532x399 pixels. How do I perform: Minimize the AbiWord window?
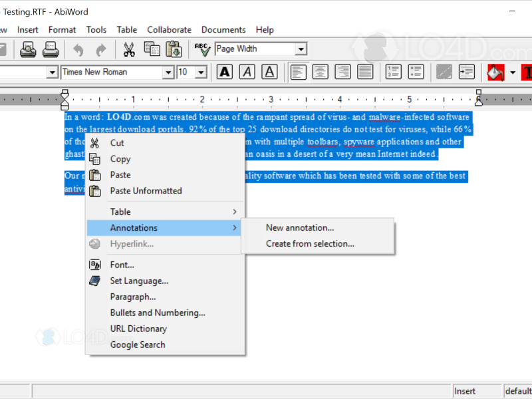coord(512,11)
